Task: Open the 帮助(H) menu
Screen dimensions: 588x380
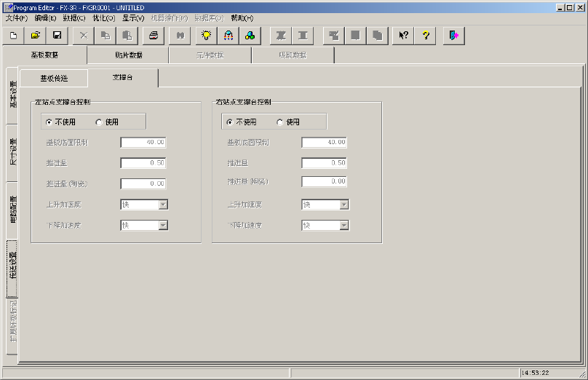Action: click(x=242, y=17)
